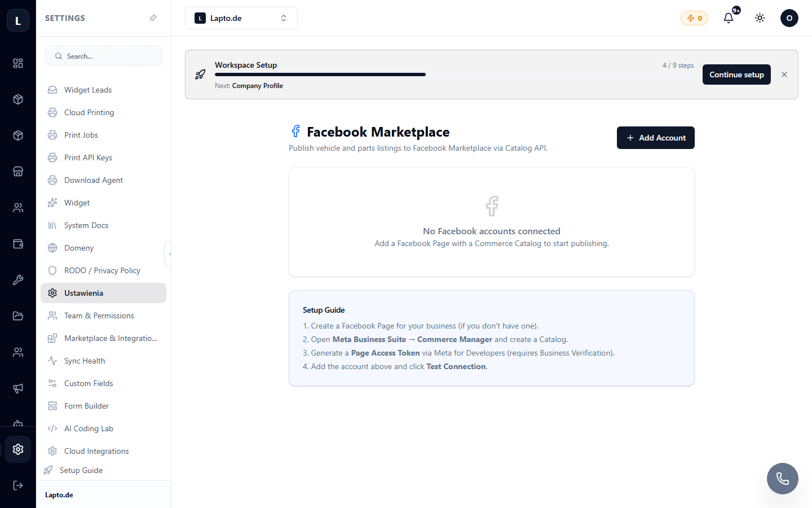
Task: Click the pulse icon beside Sync Health
Action: click(x=52, y=361)
